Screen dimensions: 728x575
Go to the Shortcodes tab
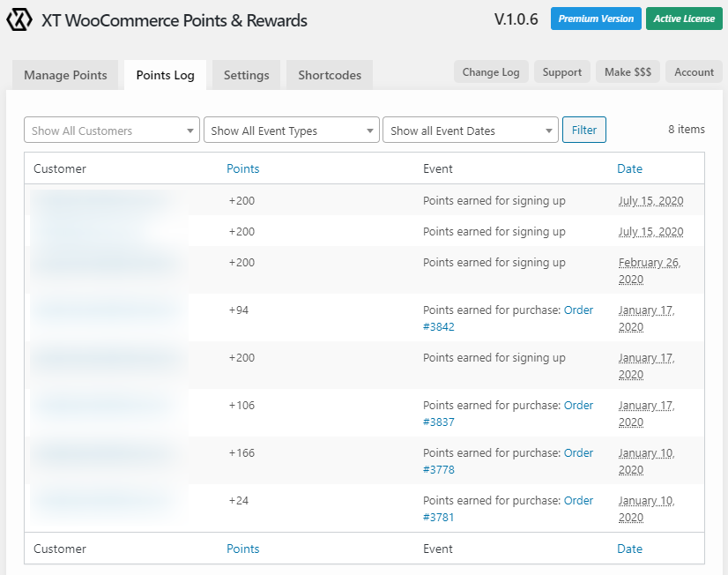pos(330,75)
